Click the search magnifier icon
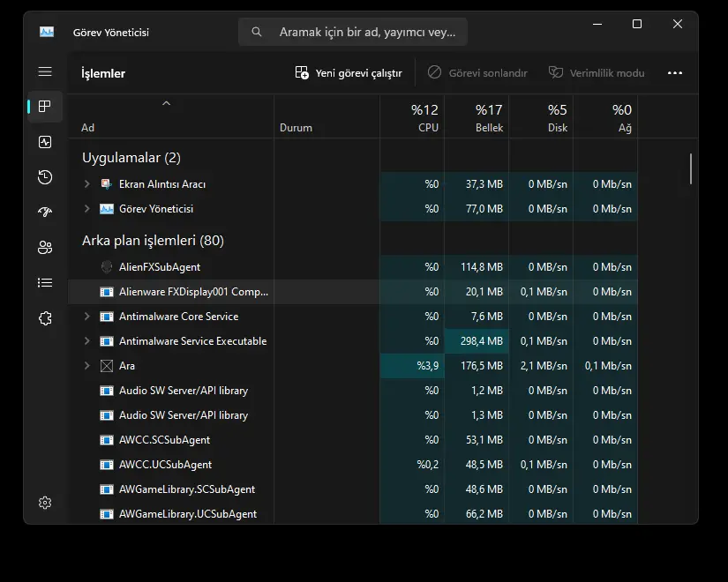The width and height of the screenshot is (728, 582). pyautogui.click(x=256, y=32)
